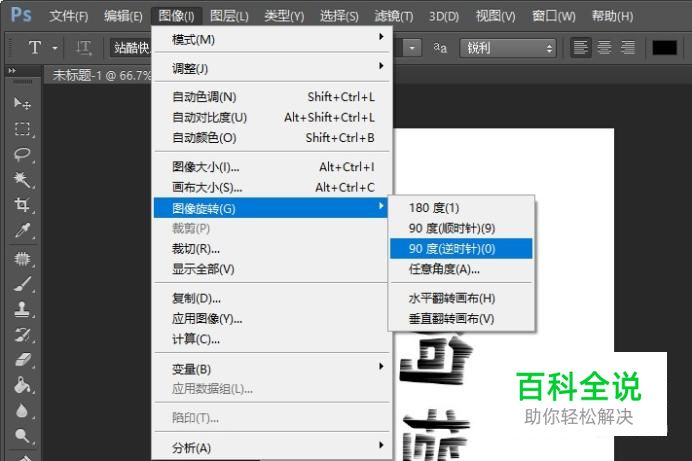Select the Lasso tool
692x461 pixels.
tap(22, 154)
